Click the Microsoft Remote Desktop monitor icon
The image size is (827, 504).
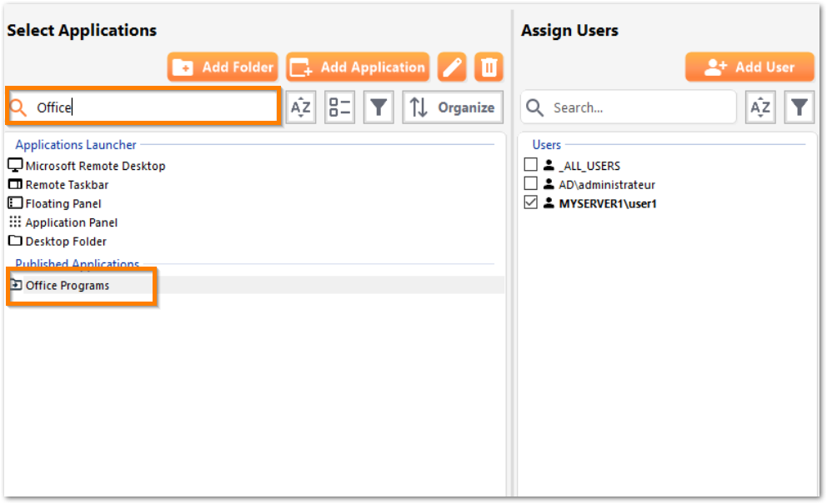click(x=14, y=165)
